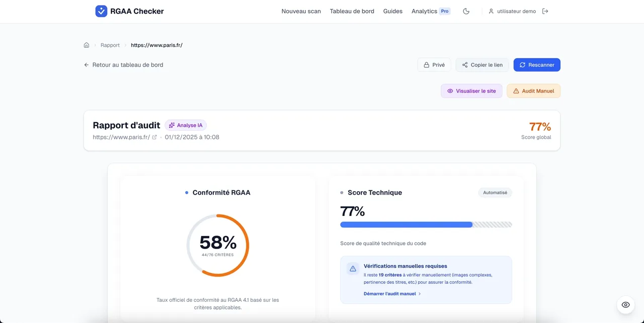
Task: Toggle report privacy with the Privé button
Action: pos(434,64)
